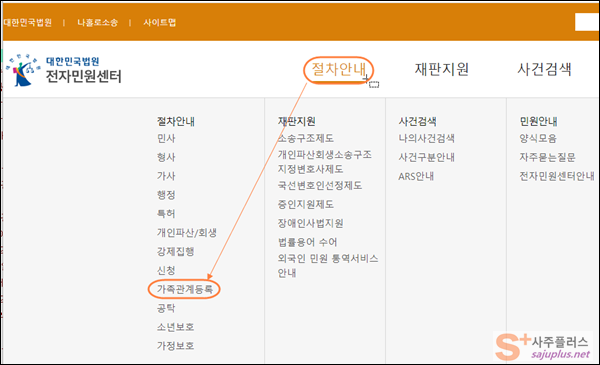Viewport: 600px width, 365px height.
Task: Open 개인파산회생소송구조 지정변호사제도 link
Action: pyautogui.click(x=324, y=162)
